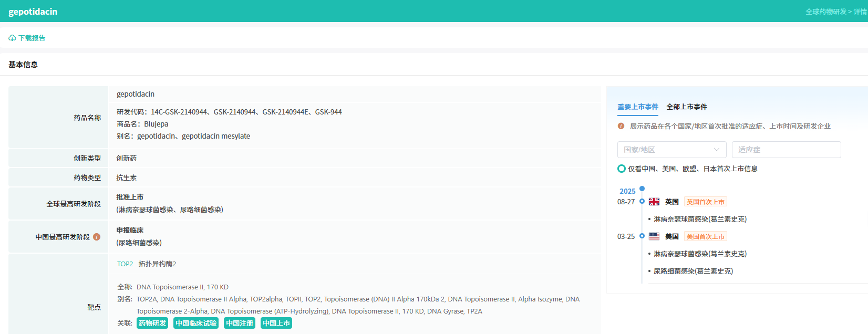868x334 pixels.
Task: Click 全称: DNA Topoisomerase II, 170 KD
Action: point(173,287)
